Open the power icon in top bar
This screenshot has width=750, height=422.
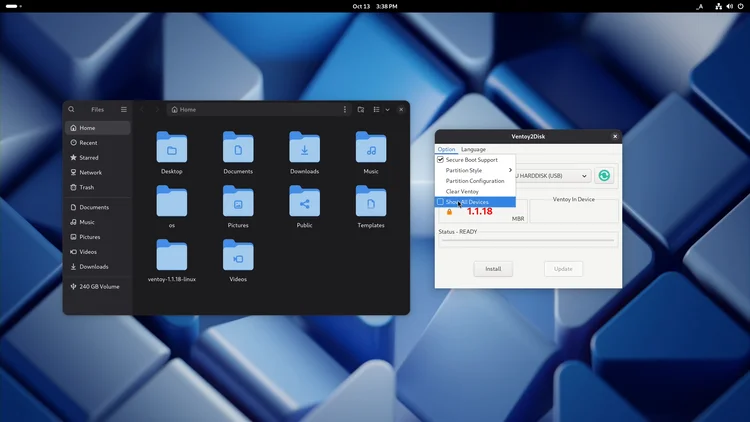740,6
